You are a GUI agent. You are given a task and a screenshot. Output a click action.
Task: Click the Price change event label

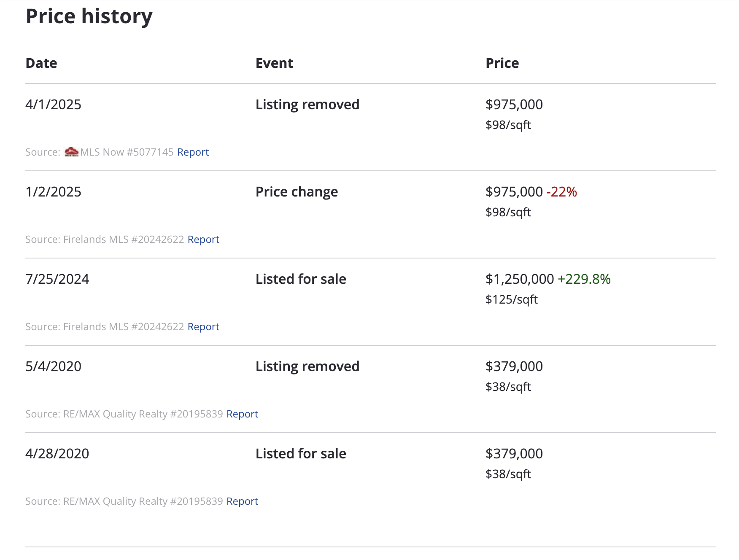point(297,192)
